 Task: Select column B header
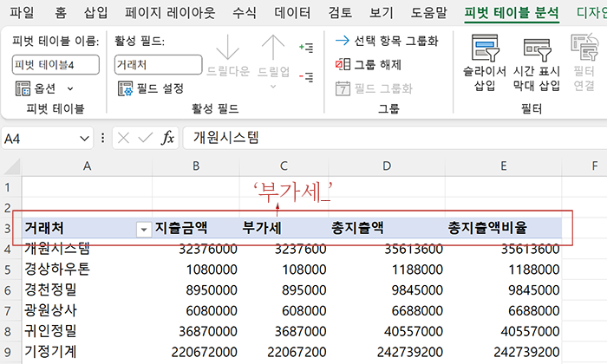pyautogui.click(x=196, y=166)
